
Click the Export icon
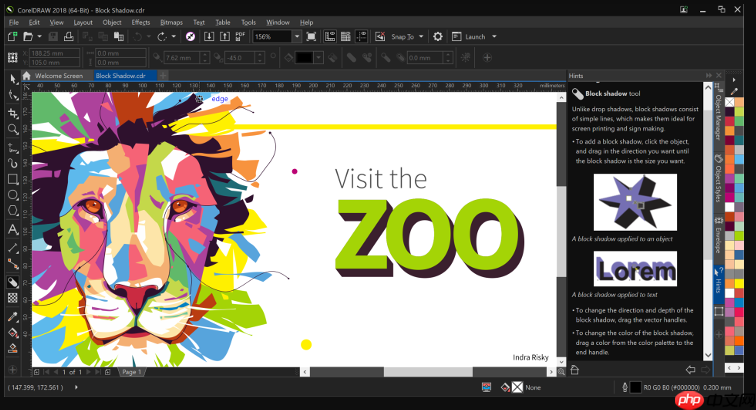(x=225, y=36)
